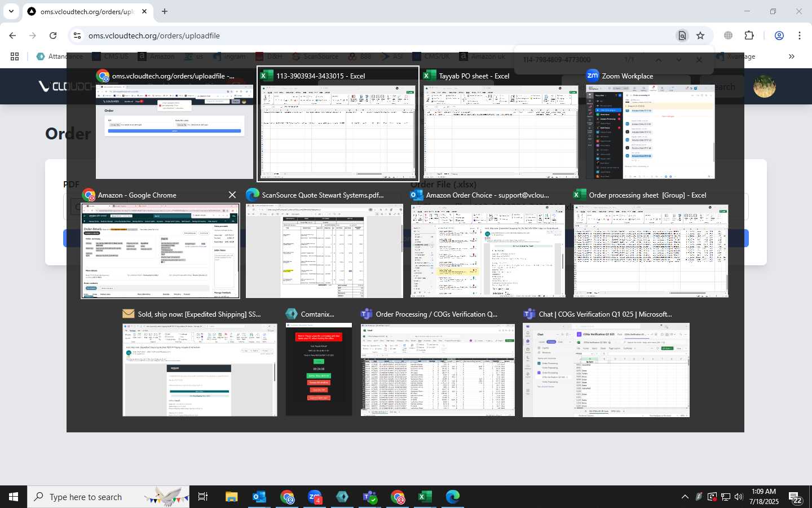This screenshot has height=508, width=812.
Task: Switch to the Amazon - Google Chrome thumbnail
Action: coord(160,251)
